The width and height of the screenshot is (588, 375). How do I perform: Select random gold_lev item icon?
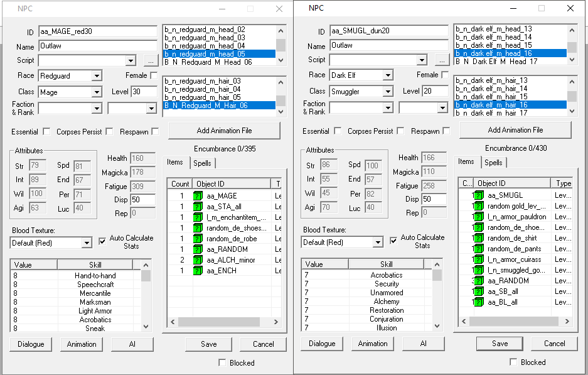tap(479, 206)
